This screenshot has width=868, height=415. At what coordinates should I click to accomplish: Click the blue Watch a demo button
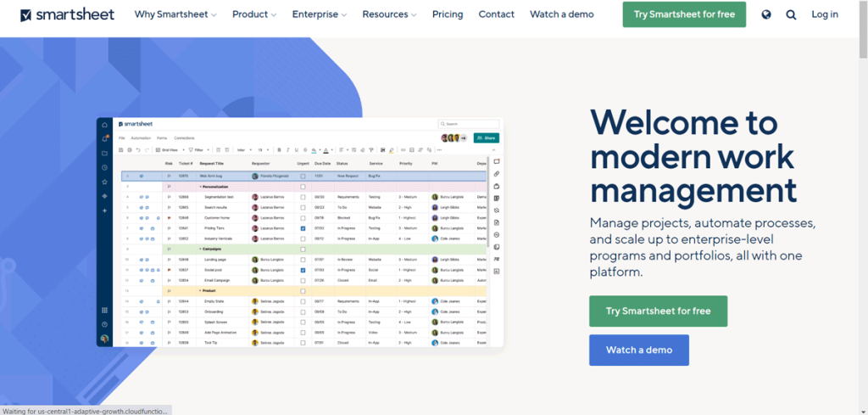[638, 350]
